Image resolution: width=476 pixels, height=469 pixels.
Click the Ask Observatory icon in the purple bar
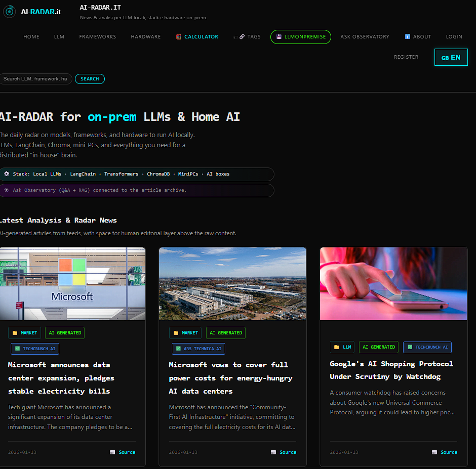tap(6, 190)
